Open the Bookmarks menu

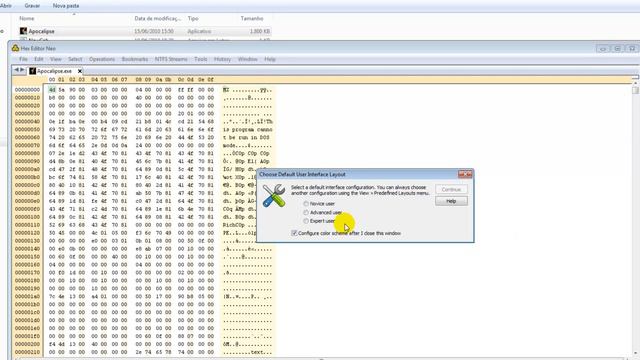click(135, 59)
